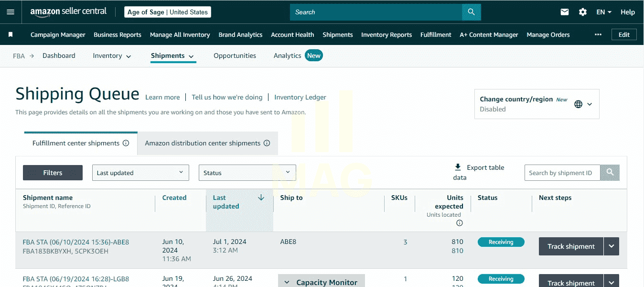This screenshot has height=287, width=644.
Task: Open the messages envelope icon
Action: [565, 12]
